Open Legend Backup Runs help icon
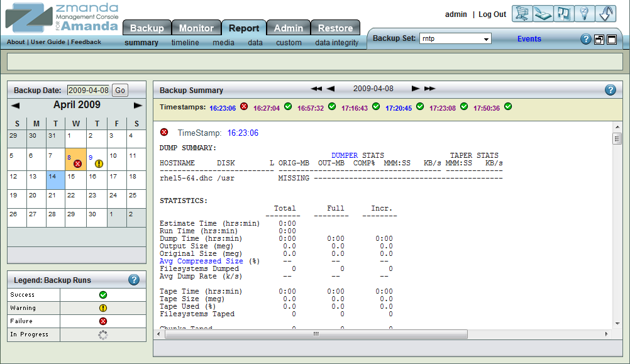 coord(134,280)
